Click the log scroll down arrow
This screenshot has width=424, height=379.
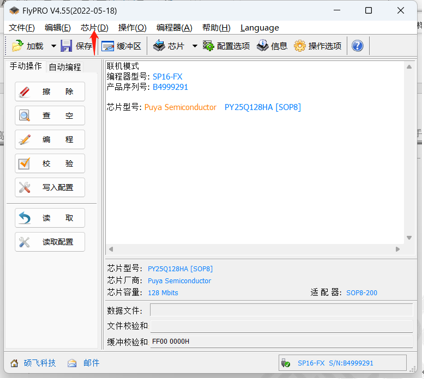(x=409, y=238)
